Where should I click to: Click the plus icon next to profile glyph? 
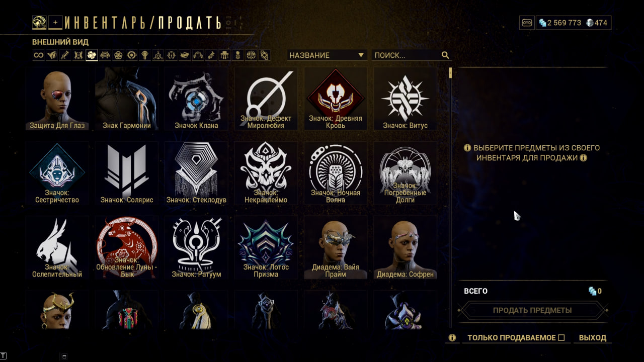56,22
